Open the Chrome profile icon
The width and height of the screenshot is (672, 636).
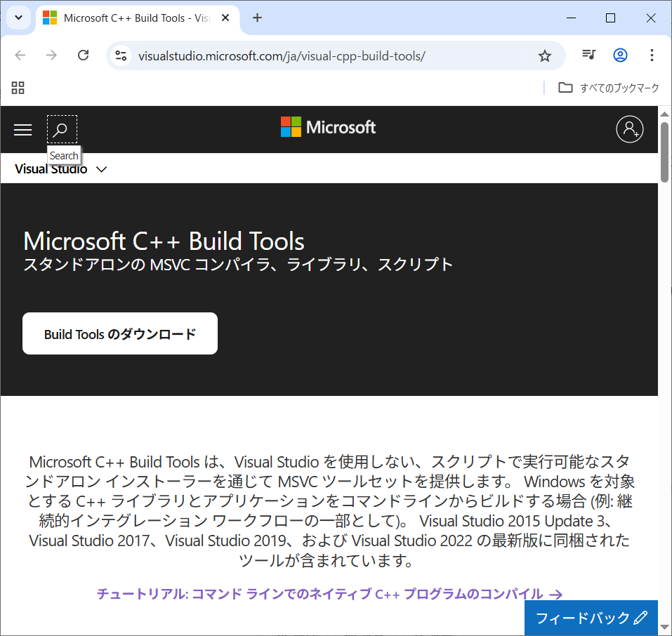[x=620, y=55]
